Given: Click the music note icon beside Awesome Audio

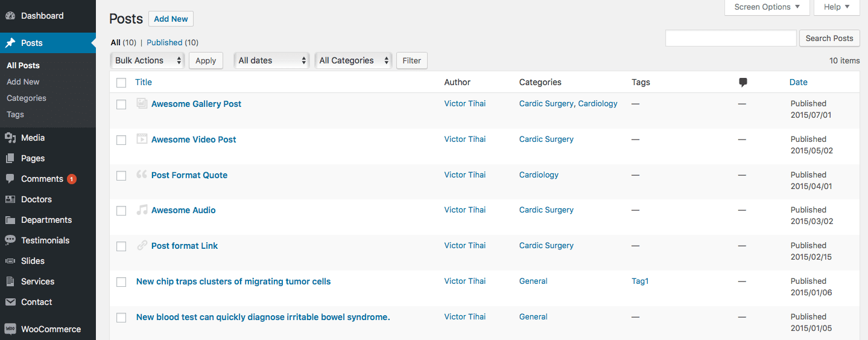Looking at the screenshot, I should click(x=142, y=210).
